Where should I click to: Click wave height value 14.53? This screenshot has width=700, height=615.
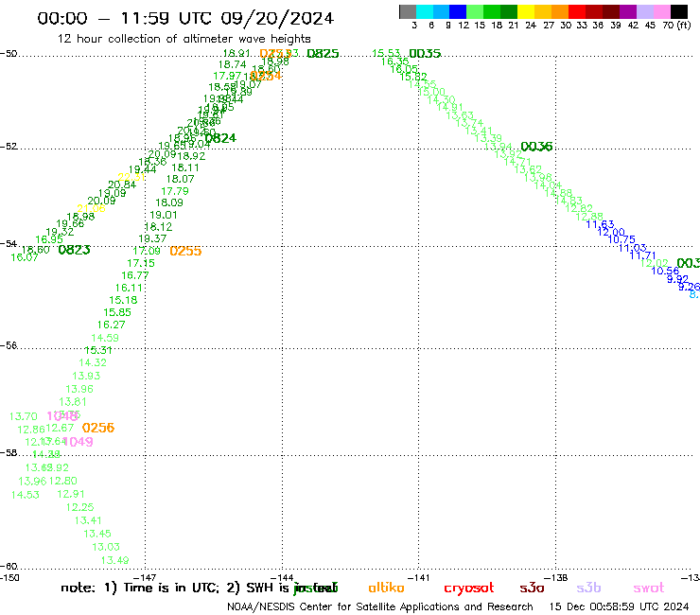coord(25,495)
